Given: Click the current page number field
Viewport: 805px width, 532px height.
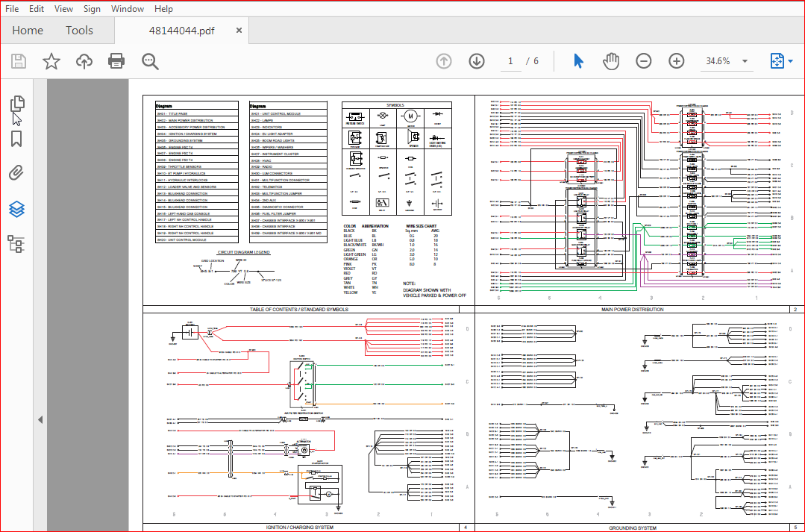Looking at the screenshot, I should click(x=510, y=61).
